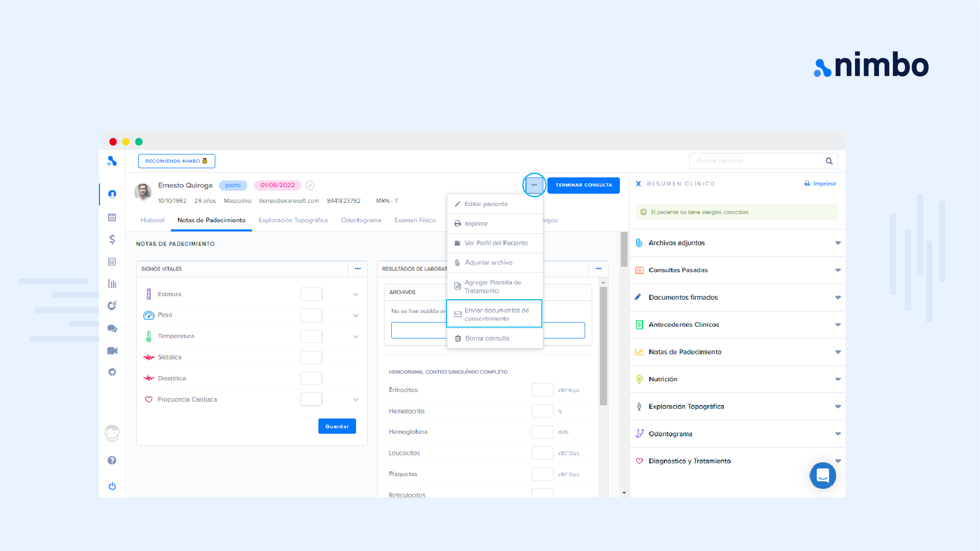This screenshot has height=551, width=980.
Task: Click the chat messages sidebar icon
Action: [x=112, y=329]
